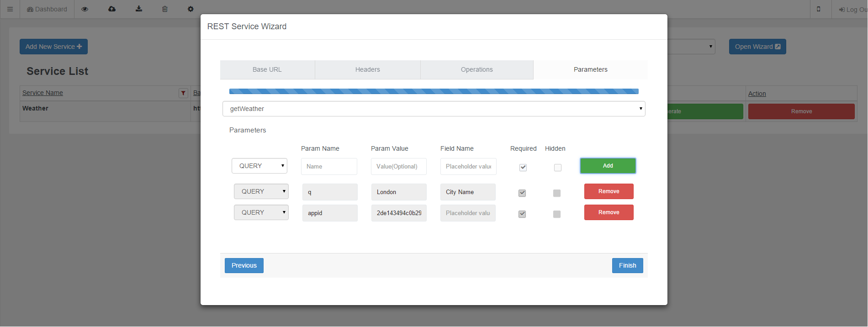Image resolution: width=868 pixels, height=327 pixels.
Task: Expand QUERY type dropdown in new row
Action: (259, 166)
